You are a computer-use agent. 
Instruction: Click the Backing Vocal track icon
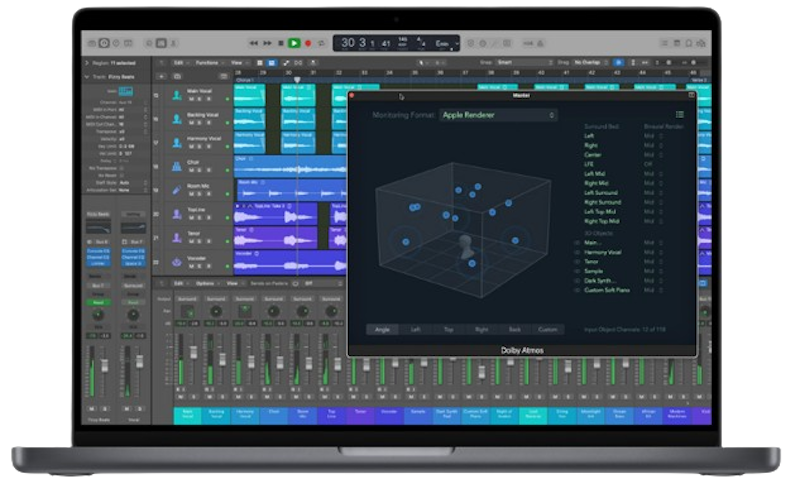pyautogui.click(x=177, y=119)
